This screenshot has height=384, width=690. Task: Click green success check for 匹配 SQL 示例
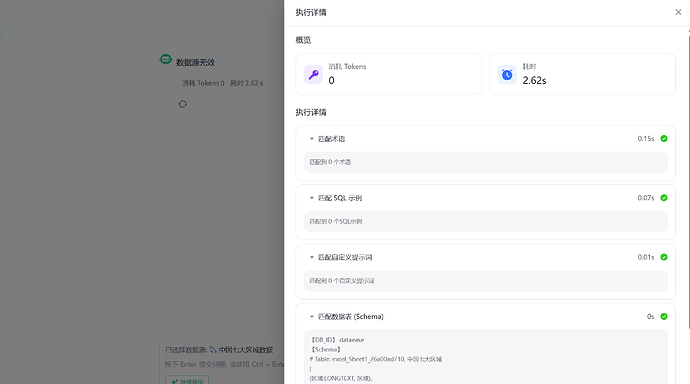[x=664, y=198]
